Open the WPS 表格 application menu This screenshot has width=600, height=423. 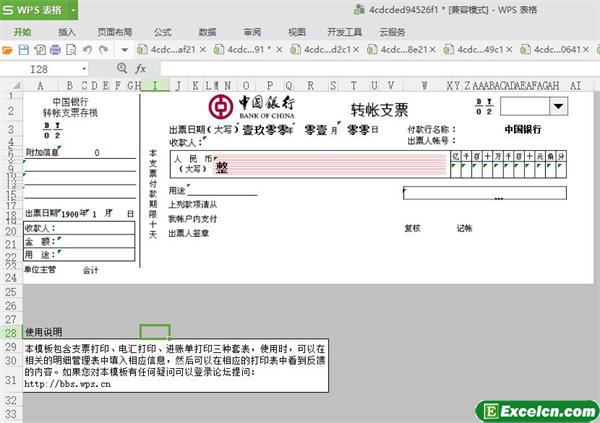pos(32,10)
